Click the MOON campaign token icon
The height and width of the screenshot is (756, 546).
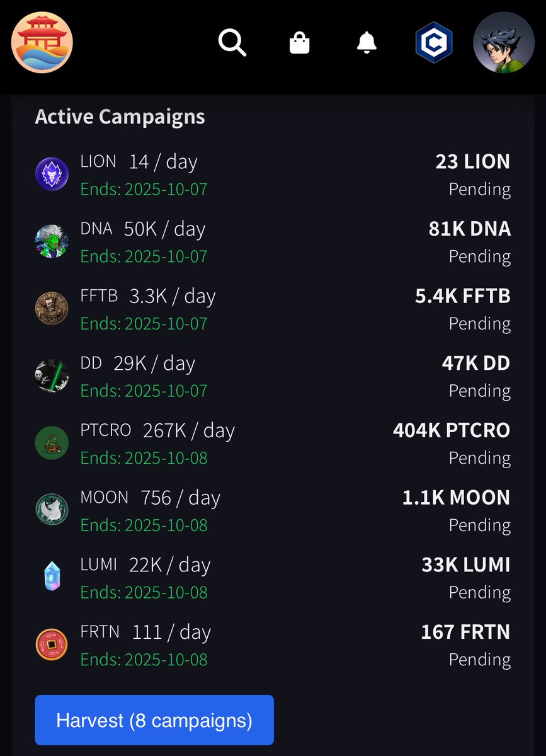pos(52,510)
